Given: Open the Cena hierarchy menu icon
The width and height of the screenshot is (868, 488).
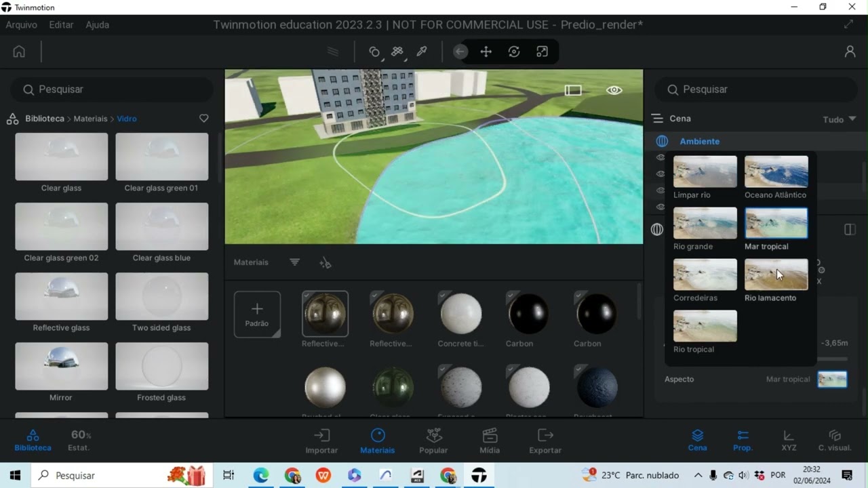Looking at the screenshot, I should (657, 119).
